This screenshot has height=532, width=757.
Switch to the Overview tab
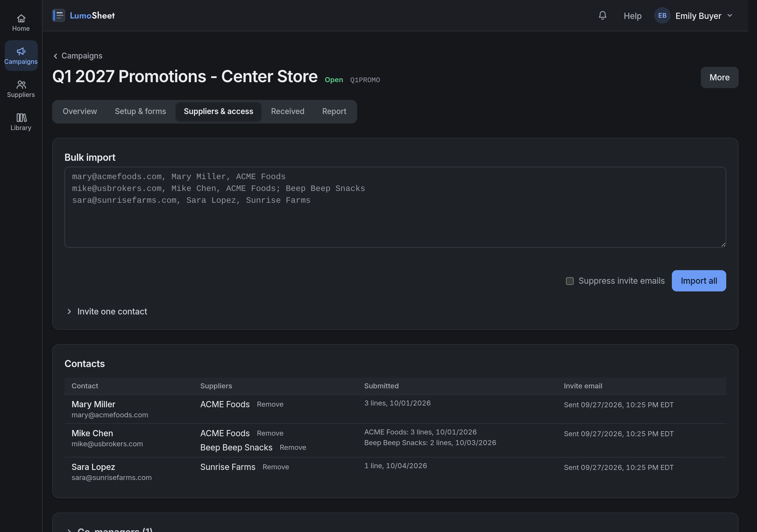tap(80, 111)
